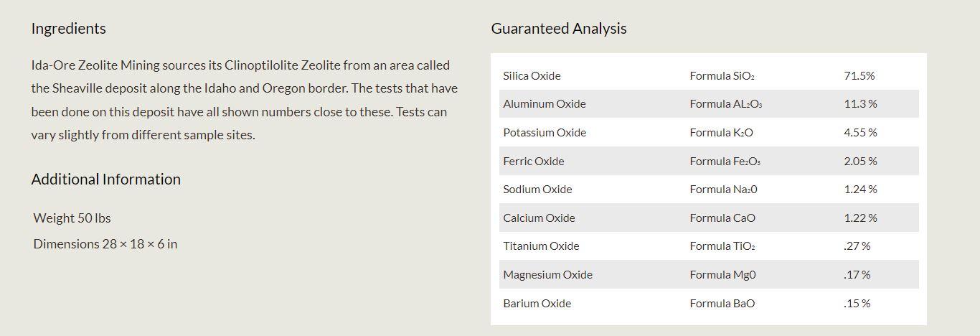Click the 71.5% silica value
Image resolution: width=980 pixels, height=336 pixels.
click(859, 76)
